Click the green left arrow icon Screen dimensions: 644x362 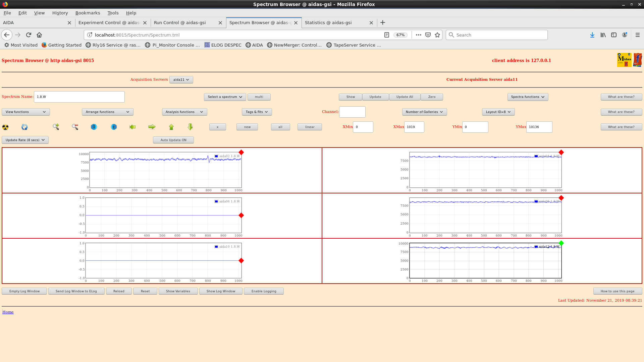pyautogui.click(x=132, y=127)
